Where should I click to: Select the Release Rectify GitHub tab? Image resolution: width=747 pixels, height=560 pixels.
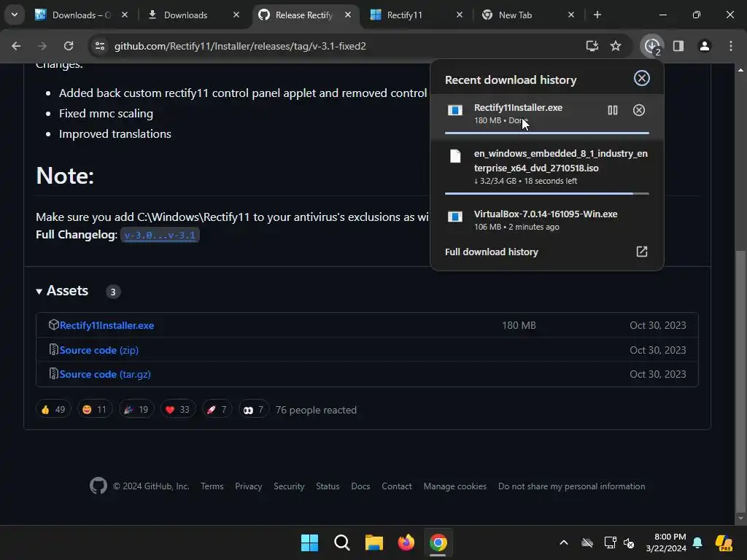tap(304, 15)
